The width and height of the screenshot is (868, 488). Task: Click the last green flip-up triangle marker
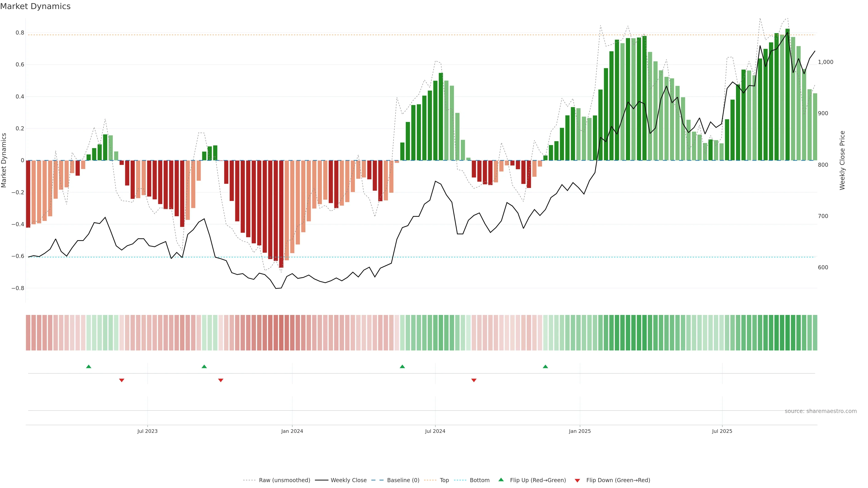pyautogui.click(x=545, y=366)
